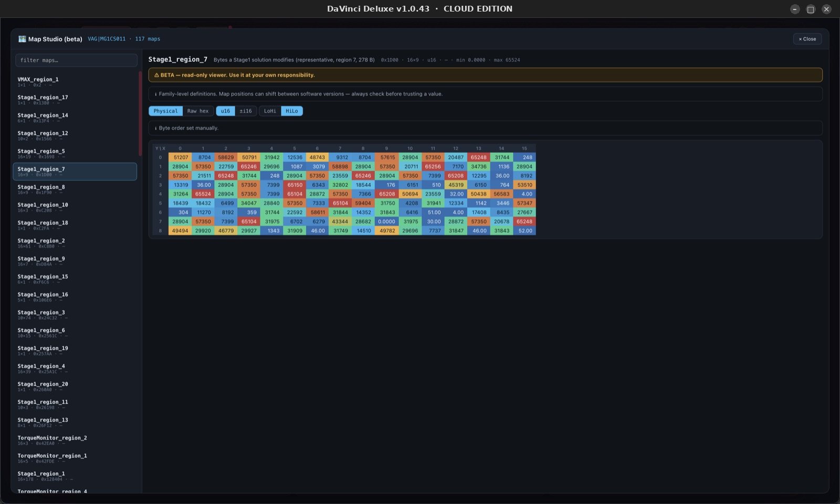Click cell 22759 in row 1
Viewport: 840px width, 504px height.
click(x=226, y=166)
